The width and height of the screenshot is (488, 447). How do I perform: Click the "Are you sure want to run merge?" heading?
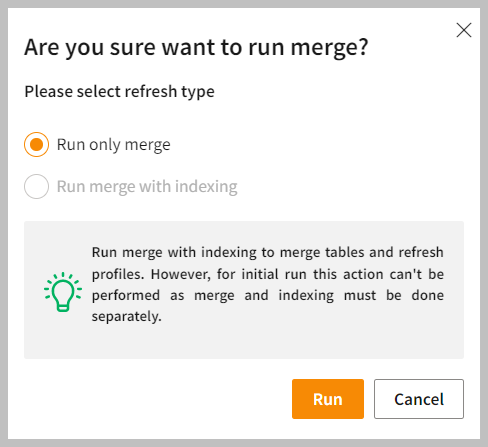pyautogui.click(x=196, y=48)
